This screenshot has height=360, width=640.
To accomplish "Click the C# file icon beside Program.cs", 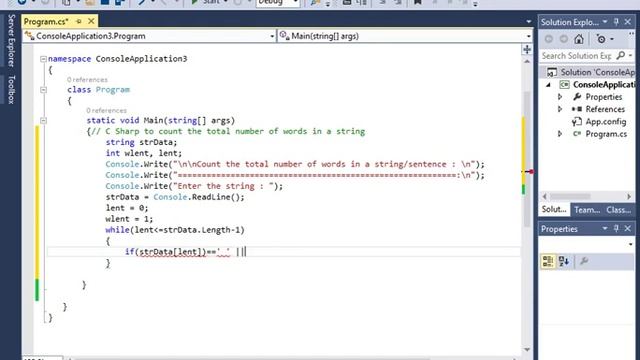I will [x=577, y=134].
